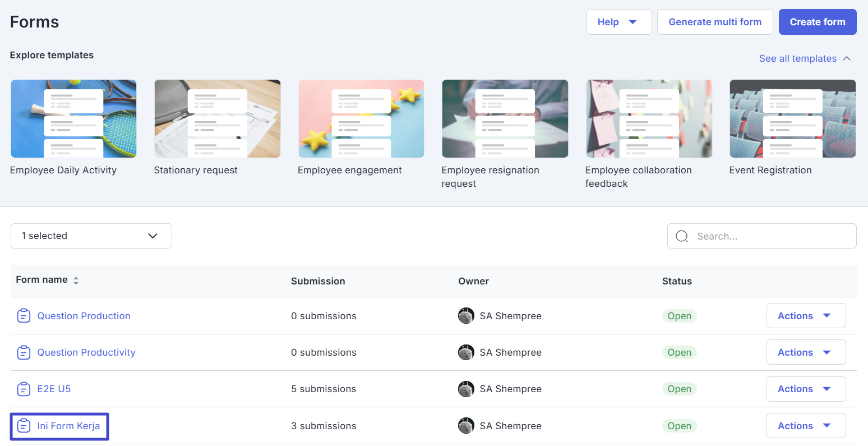Screen dimensions: 868x446
Task: Select the Employee Daily Activity template thumbnail
Action: click(x=73, y=118)
